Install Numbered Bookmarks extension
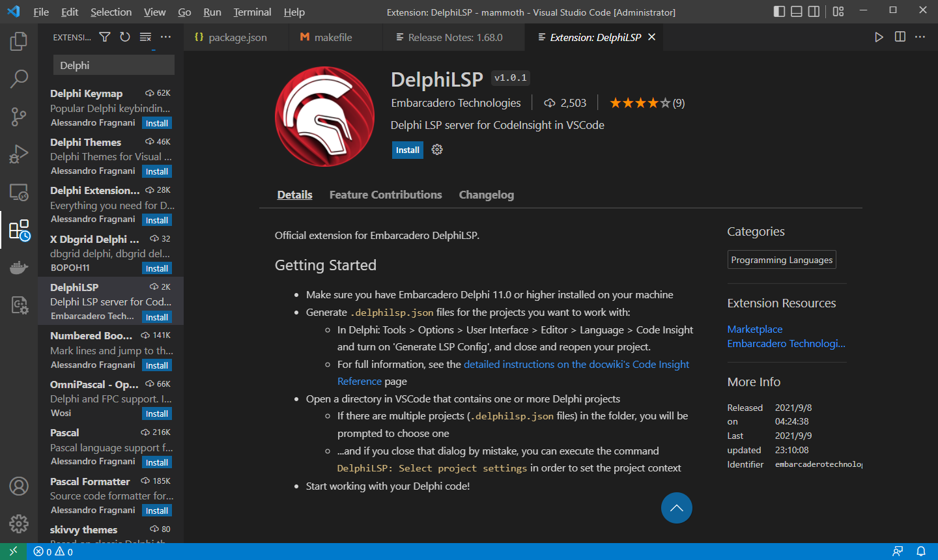The width and height of the screenshot is (938, 560). tap(157, 365)
